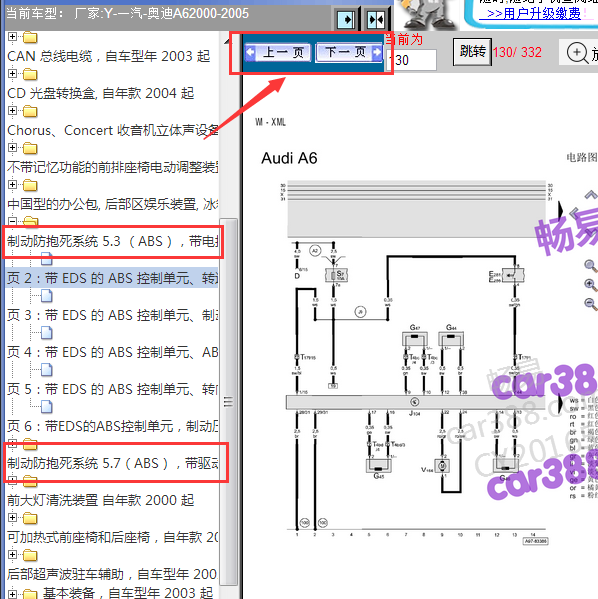Viewport: 598px width, 599px height.
Task: Go to next page with 下一页 button
Action: [x=349, y=52]
